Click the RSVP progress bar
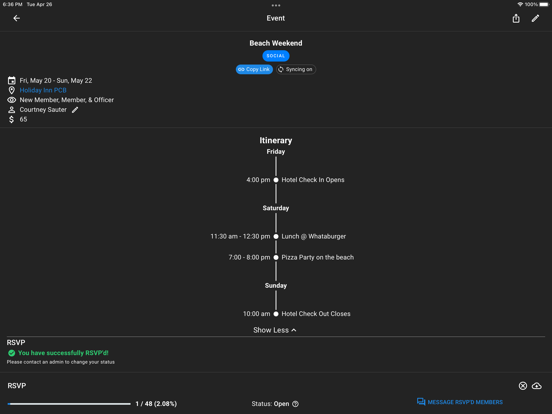 (69, 404)
